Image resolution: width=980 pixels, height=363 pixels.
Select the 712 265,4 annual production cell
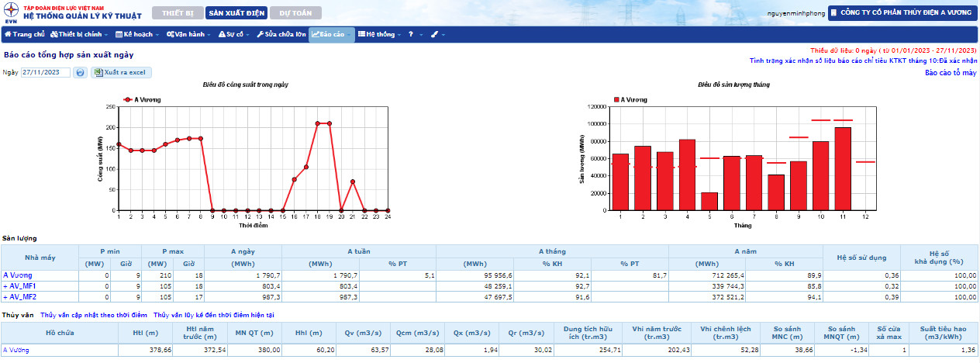coord(707,275)
